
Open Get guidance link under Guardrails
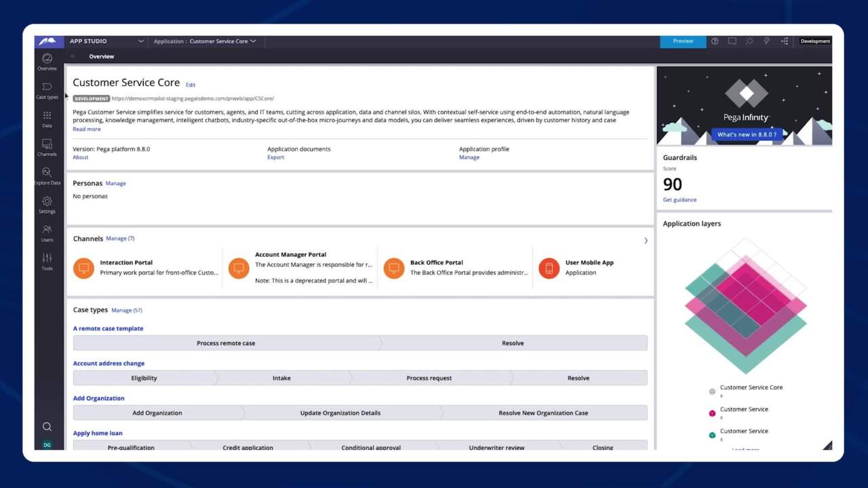tap(679, 200)
